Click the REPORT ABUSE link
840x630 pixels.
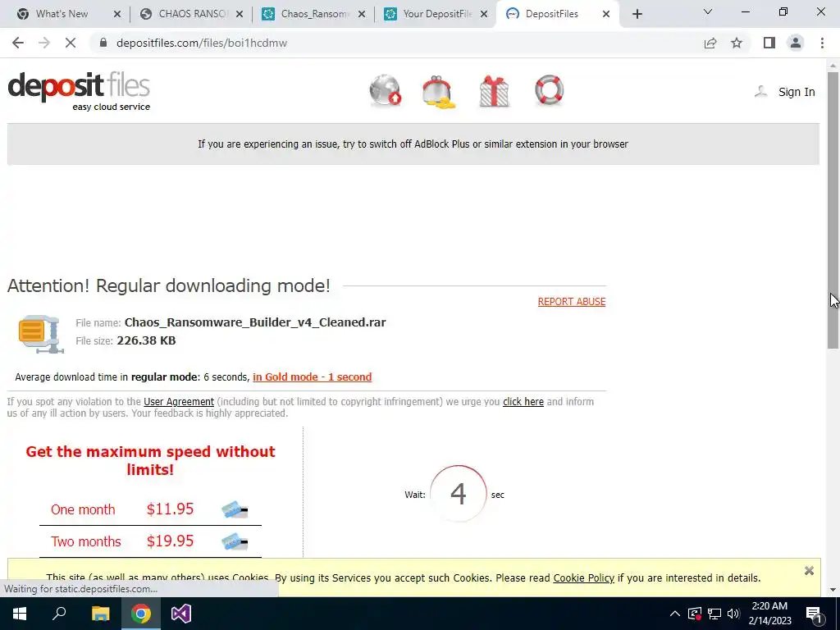(572, 302)
